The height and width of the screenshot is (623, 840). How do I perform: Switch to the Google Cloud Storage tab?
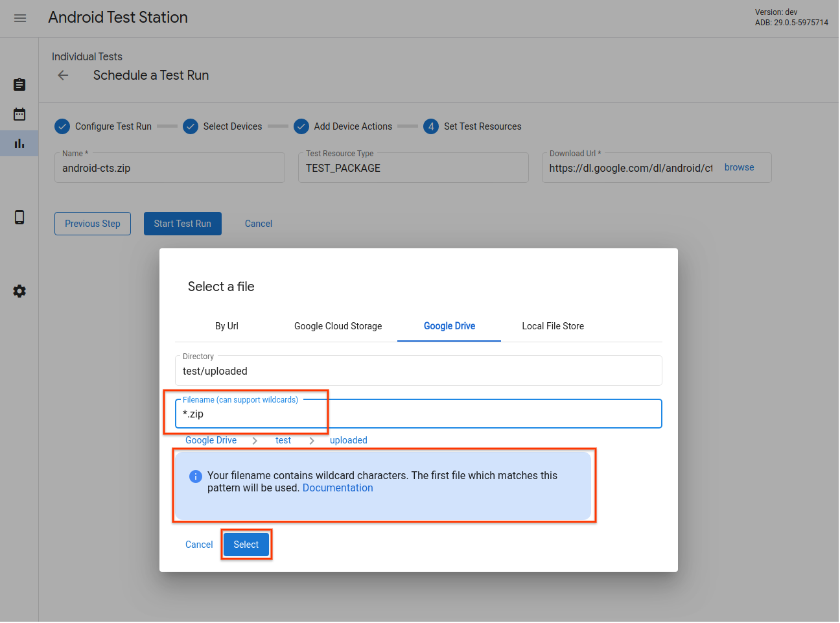(338, 326)
